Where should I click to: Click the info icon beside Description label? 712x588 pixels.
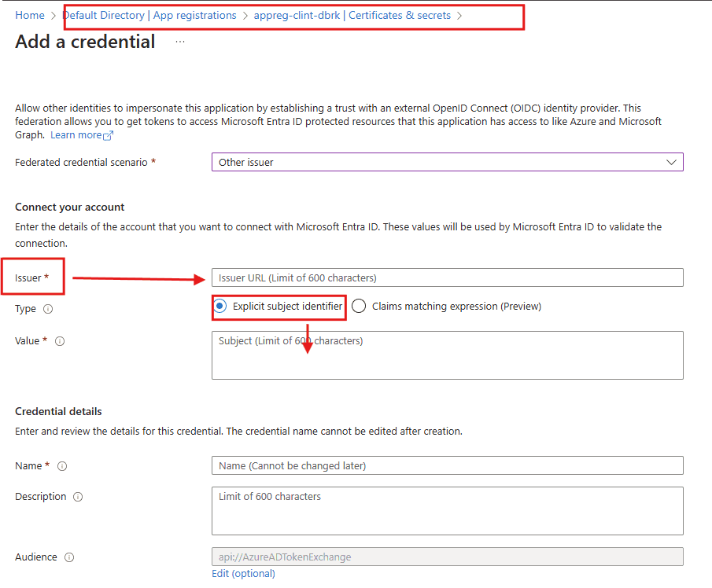click(78, 497)
